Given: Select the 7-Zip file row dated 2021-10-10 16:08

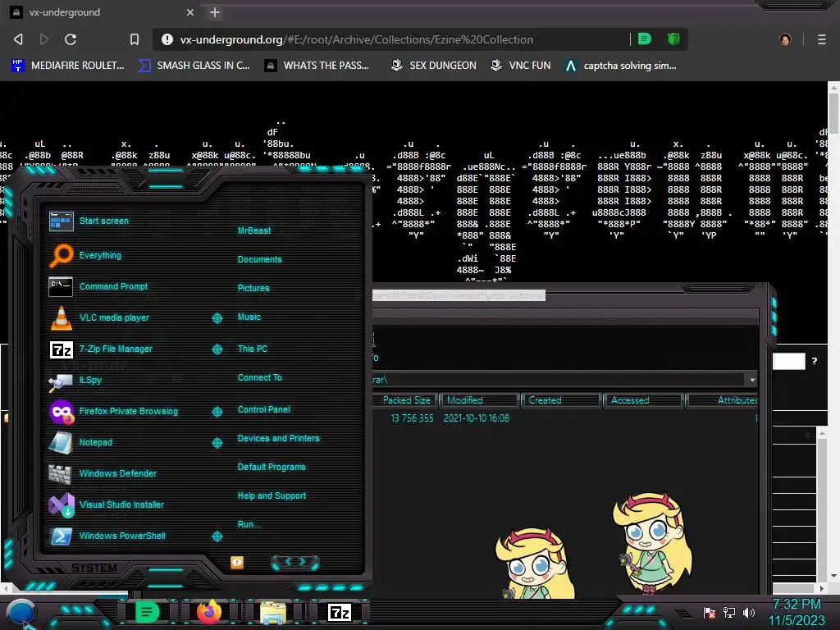Looking at the screenshot, I should tap(565, 418).
